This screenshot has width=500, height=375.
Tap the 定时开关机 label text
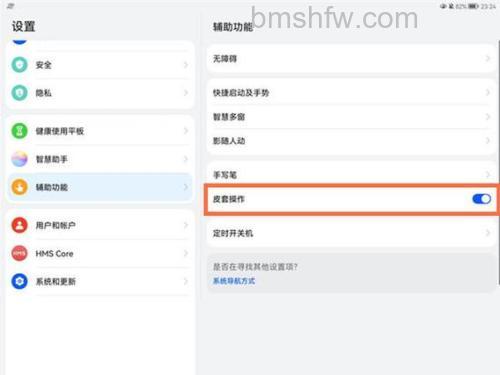[233, 233]
